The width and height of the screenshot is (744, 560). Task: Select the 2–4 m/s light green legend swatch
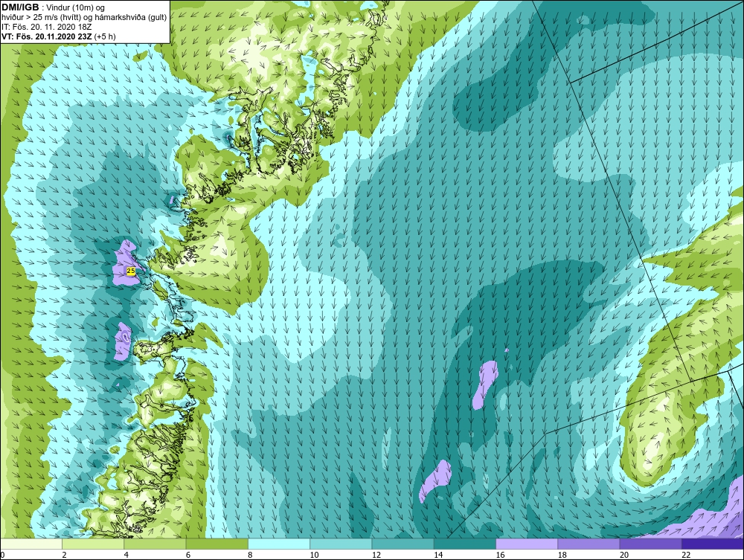coord(93,544)
